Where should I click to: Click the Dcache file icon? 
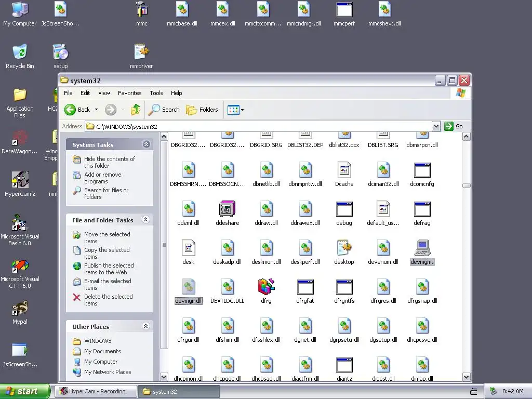click(344, 170)
